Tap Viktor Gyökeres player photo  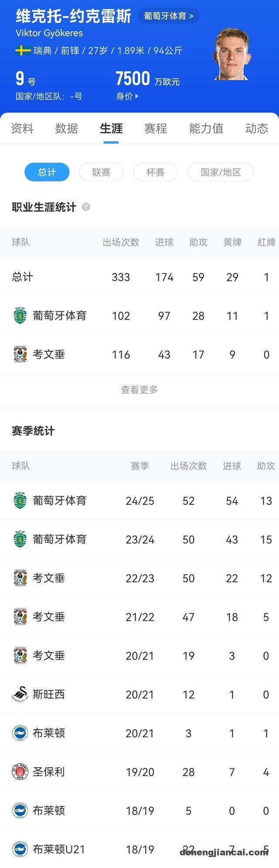click(232, 54)
